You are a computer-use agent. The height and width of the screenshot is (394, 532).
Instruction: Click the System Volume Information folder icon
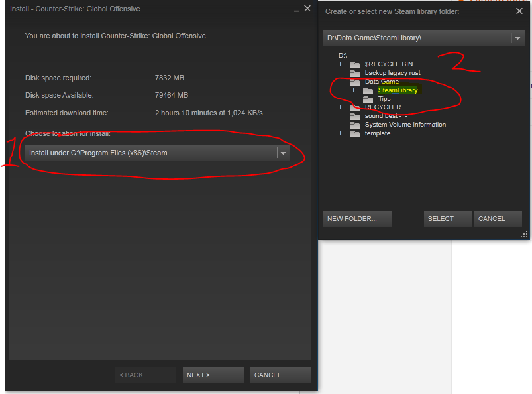coord(354,125)
